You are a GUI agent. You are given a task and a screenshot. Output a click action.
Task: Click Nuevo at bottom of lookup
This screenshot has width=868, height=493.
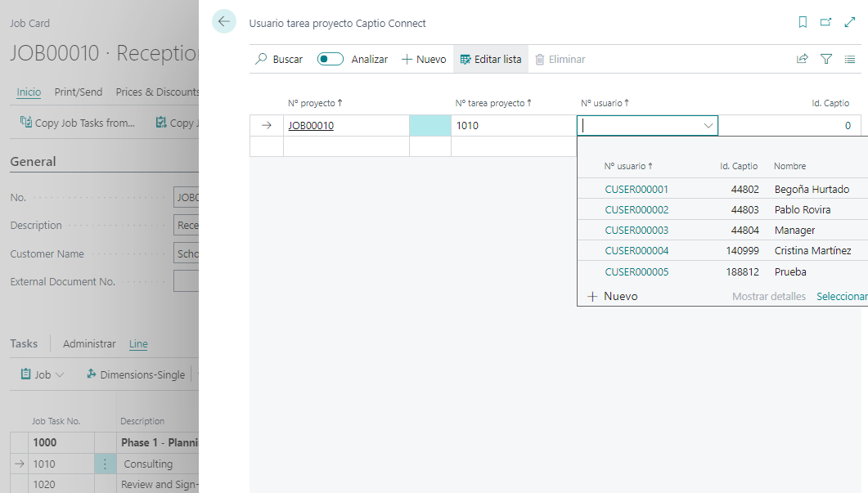pyautogui.click(x=613, y=297)
